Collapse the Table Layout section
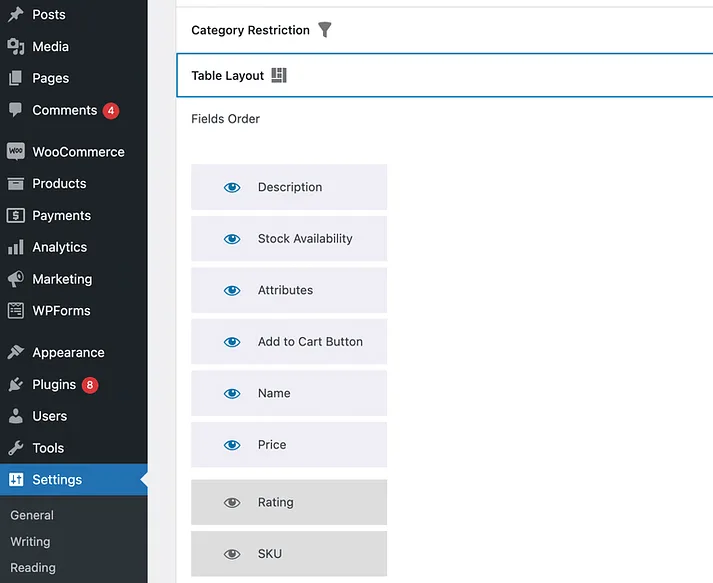The width and height of the screenshot is (713, 583). tap(444, 75)
